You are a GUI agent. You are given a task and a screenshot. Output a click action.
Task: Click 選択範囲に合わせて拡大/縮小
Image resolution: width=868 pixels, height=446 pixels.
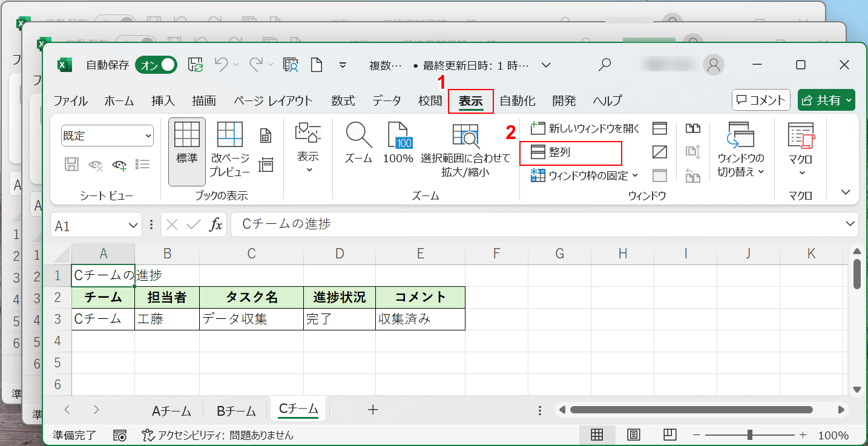(x=465, y=151)
